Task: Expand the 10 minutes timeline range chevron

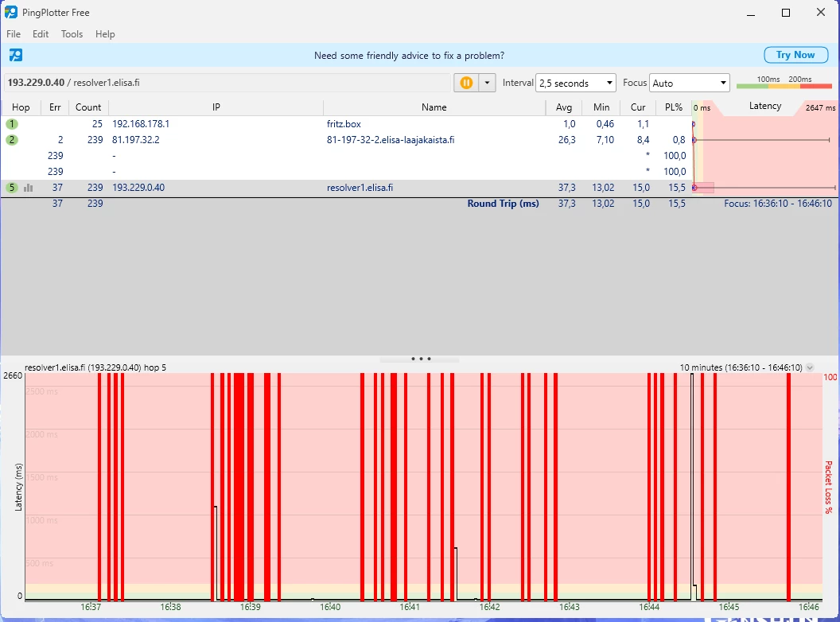Action: click(x=810, y=367)
